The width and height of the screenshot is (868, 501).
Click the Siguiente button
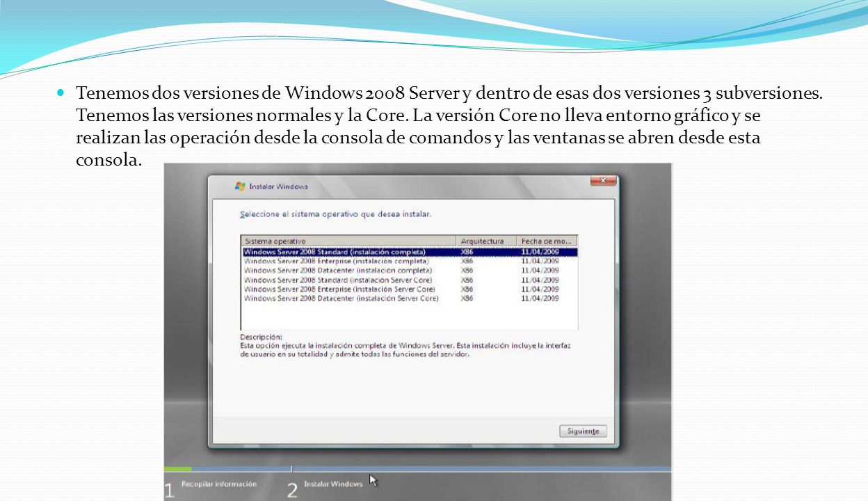tap(583, 431)
